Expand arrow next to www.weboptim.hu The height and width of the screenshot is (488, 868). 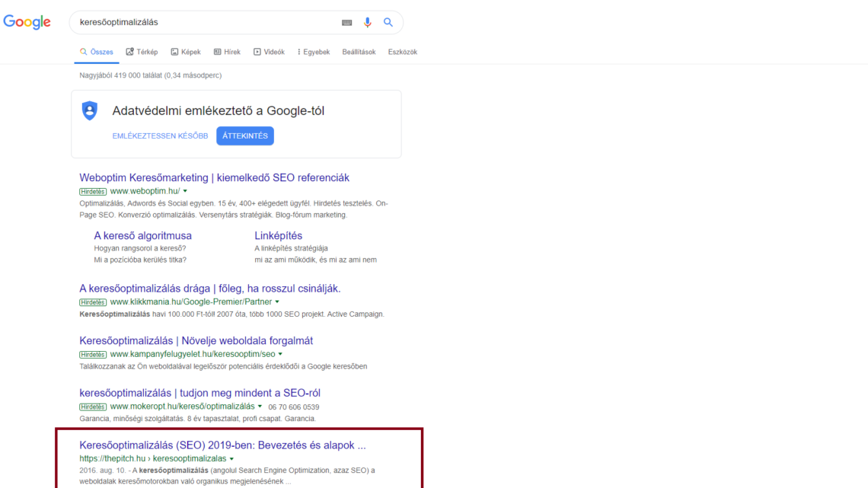[x=186, y=191]
